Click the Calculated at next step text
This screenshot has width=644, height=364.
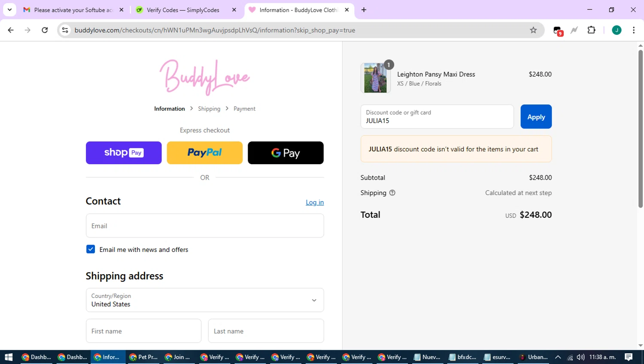pyautogui.click(x=519, y=193)
